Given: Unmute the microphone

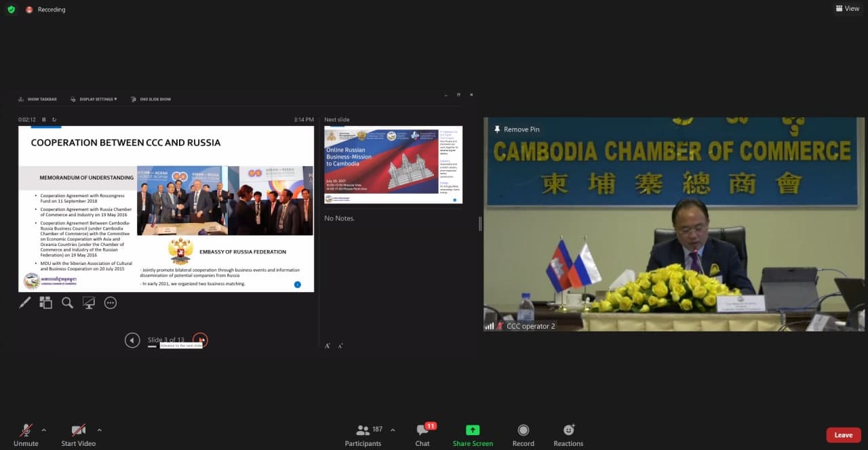Looking at the screenshot, I should [26, 434].
